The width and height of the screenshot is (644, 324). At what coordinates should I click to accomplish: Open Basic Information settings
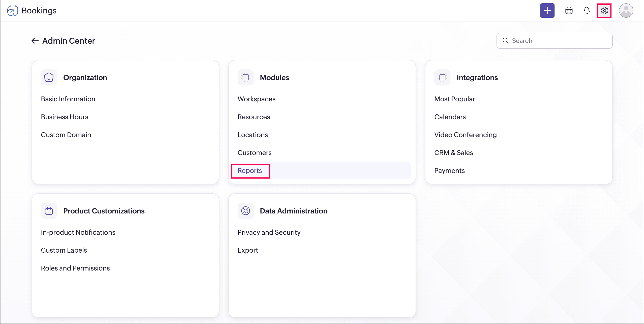point(68,99)
